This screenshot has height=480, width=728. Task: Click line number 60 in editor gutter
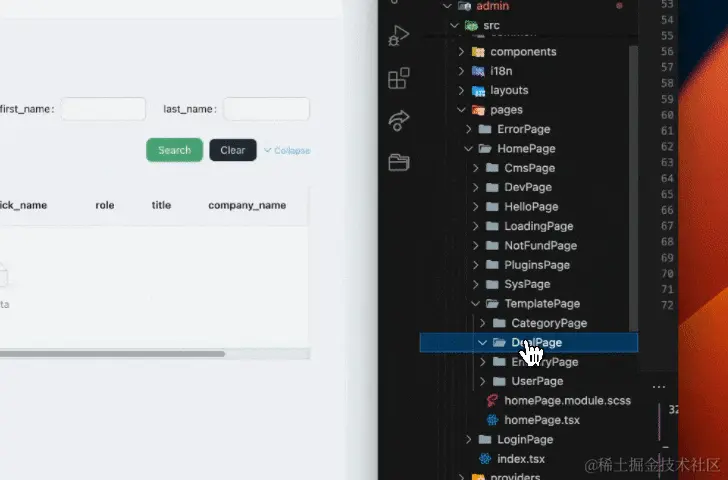coord(667,115)
